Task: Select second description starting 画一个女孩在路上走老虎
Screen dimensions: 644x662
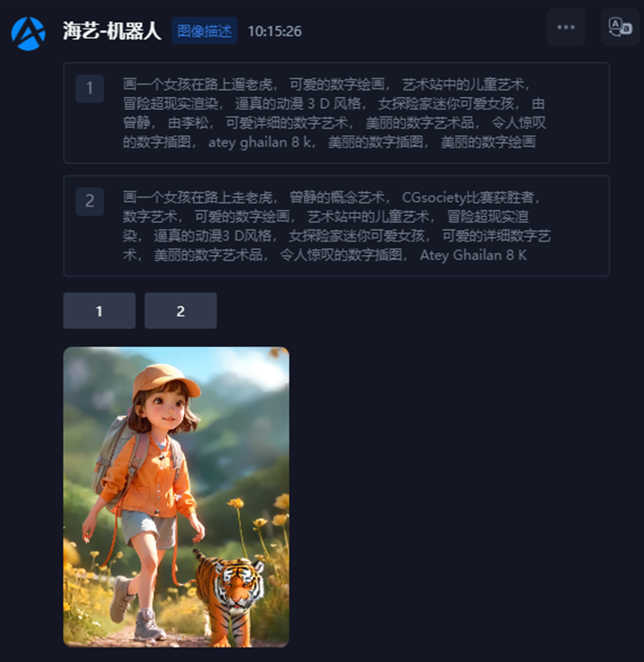Action: [x=337, y=226]
